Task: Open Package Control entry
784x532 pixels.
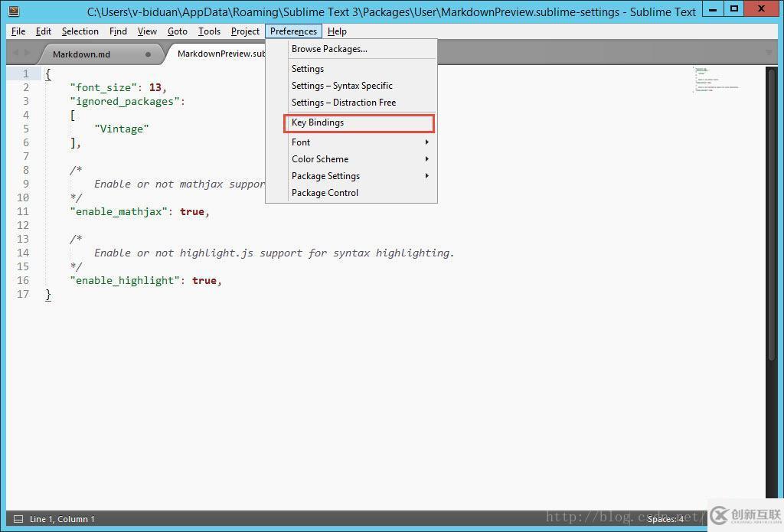Action: click(351, 193)
